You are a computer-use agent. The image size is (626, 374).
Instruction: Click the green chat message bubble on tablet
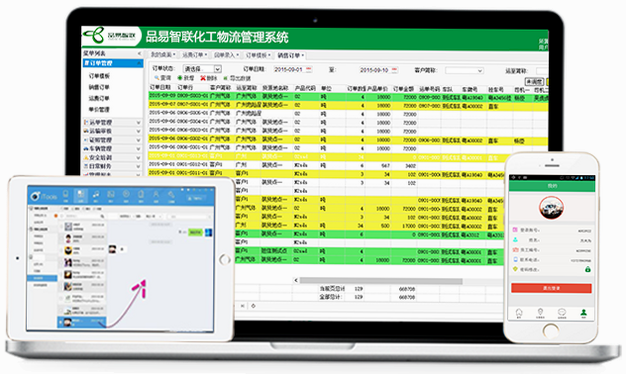195,232
